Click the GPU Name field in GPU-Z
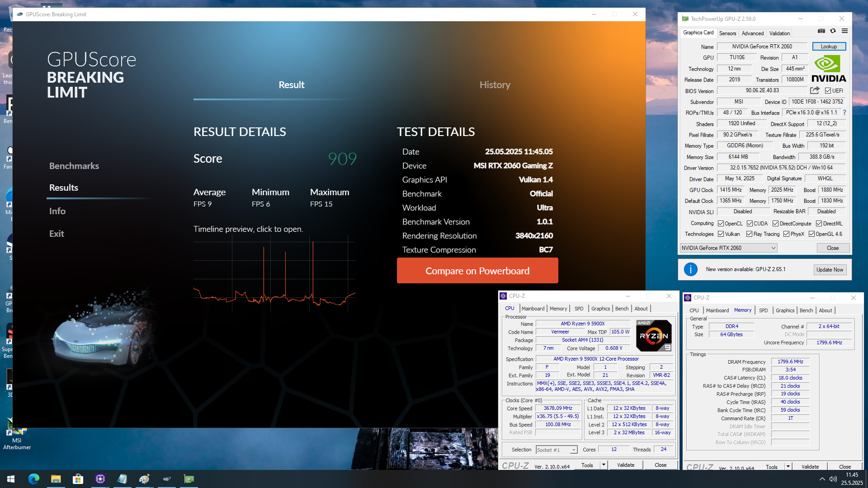Viewport: 868px width, 488px height. pos(762,47)
